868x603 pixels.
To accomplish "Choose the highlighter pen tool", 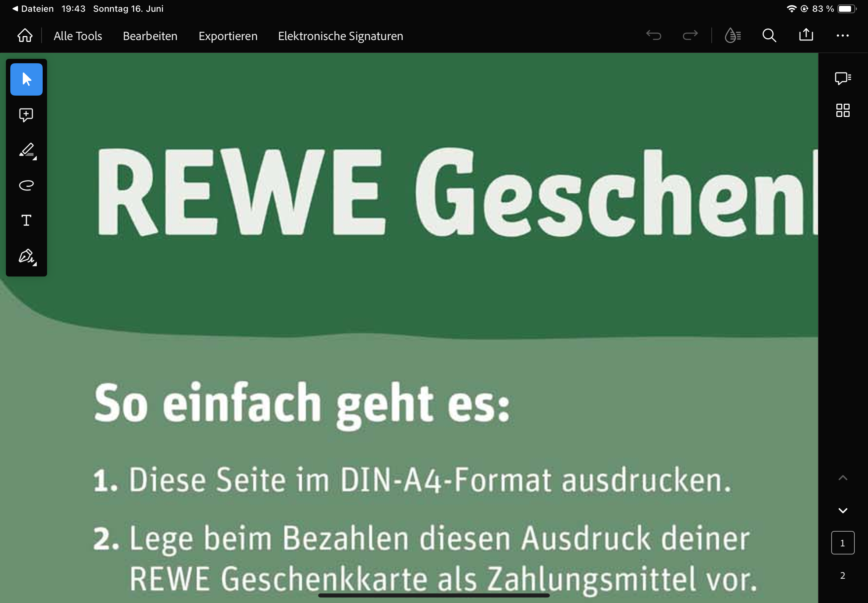I will coord(26,150).
